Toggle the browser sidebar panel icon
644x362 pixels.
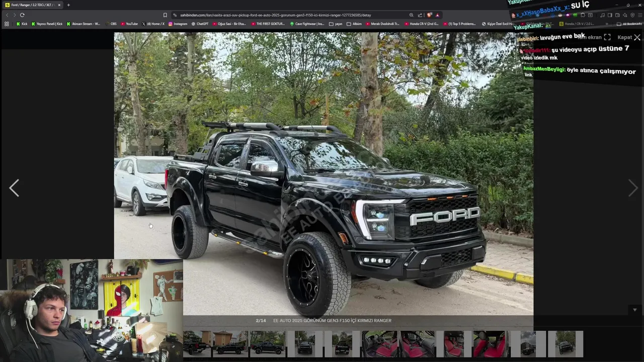[610, 15]
